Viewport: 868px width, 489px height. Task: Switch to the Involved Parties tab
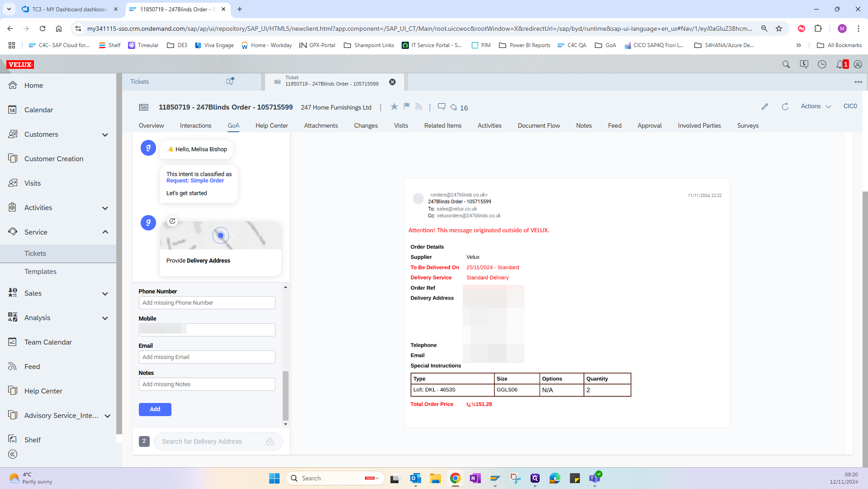coord(699,126)
